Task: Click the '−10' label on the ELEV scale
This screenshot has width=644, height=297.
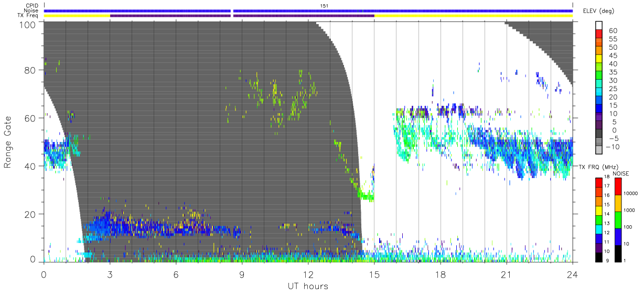Action: (x=613, y=147)
